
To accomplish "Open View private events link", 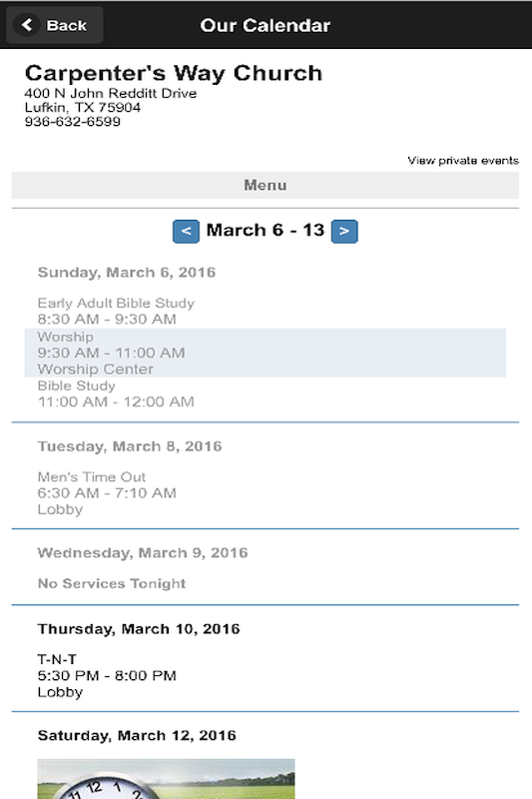I will tap(463, 161).
